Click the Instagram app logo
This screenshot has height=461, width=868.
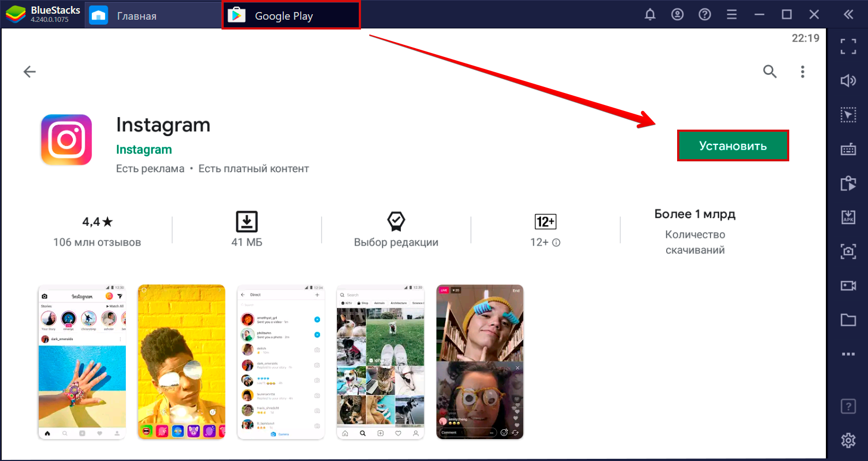click(67, 140)
